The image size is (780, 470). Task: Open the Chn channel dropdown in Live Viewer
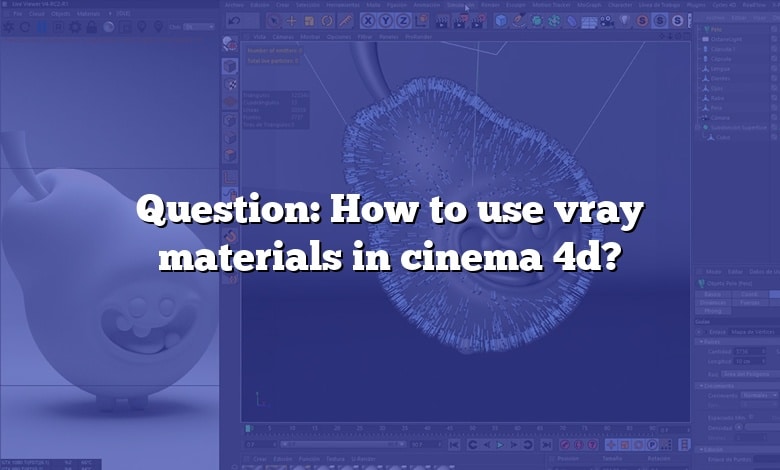coord(198,27)
